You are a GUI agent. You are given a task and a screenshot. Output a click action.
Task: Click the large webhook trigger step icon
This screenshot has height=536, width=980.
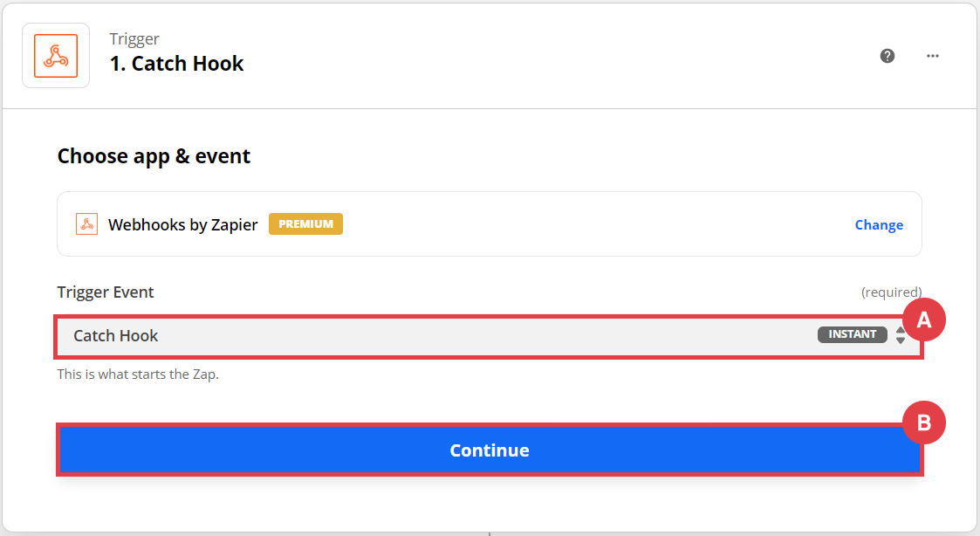(x=56, y=56)
